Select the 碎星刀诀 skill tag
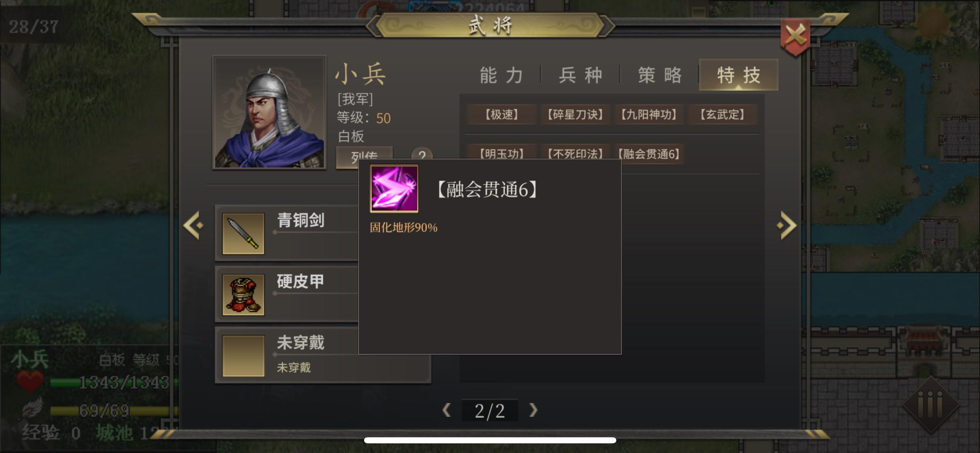Viewport: 980px width, 453px height. coord(576,115)
